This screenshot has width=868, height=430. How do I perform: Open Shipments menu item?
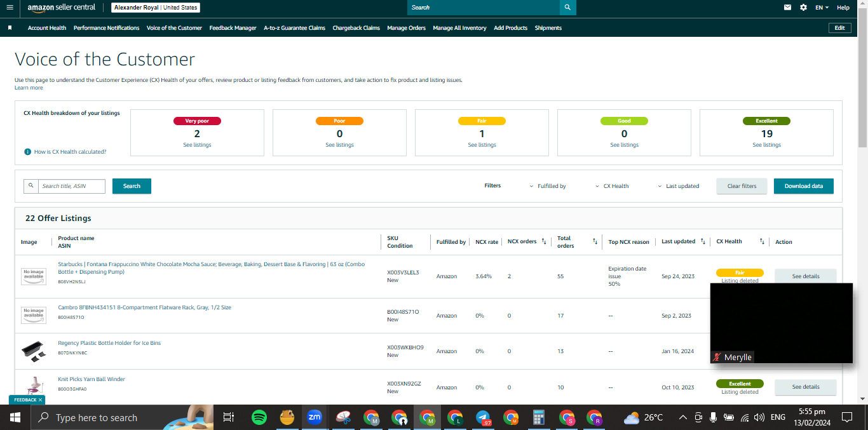[x=548, y=28]
